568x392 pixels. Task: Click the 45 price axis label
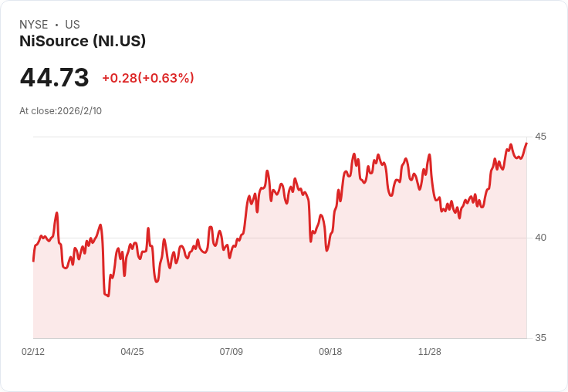click(540, 137)
